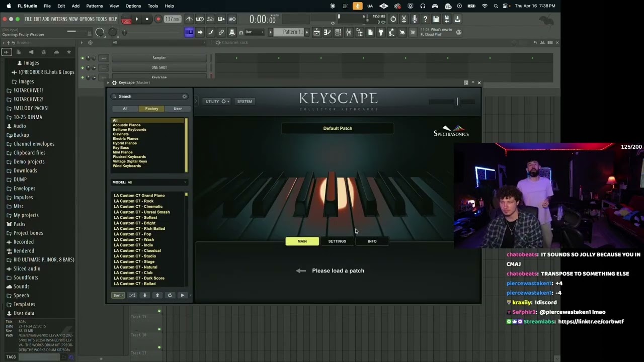Stop playback with the stop button
This screenshot has height=362, width=644.
tap(147, 19)
